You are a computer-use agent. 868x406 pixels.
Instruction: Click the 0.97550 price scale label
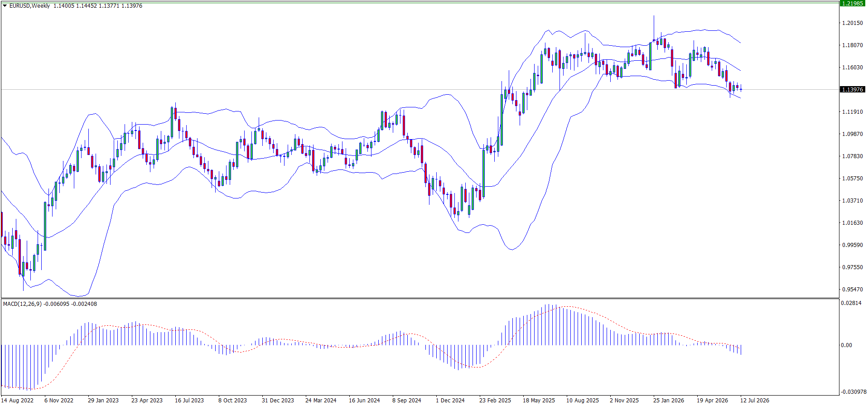(x=852, y=267)
